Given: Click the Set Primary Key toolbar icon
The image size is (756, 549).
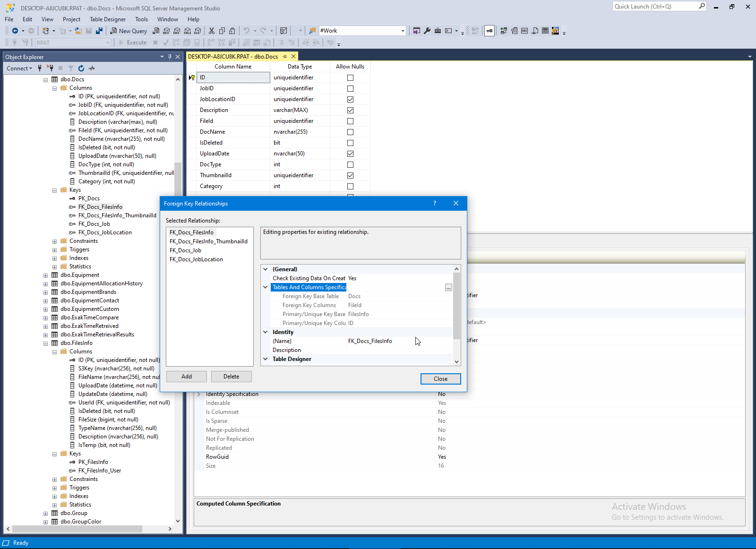Looking at the screenshot, I should click(490, 31).
